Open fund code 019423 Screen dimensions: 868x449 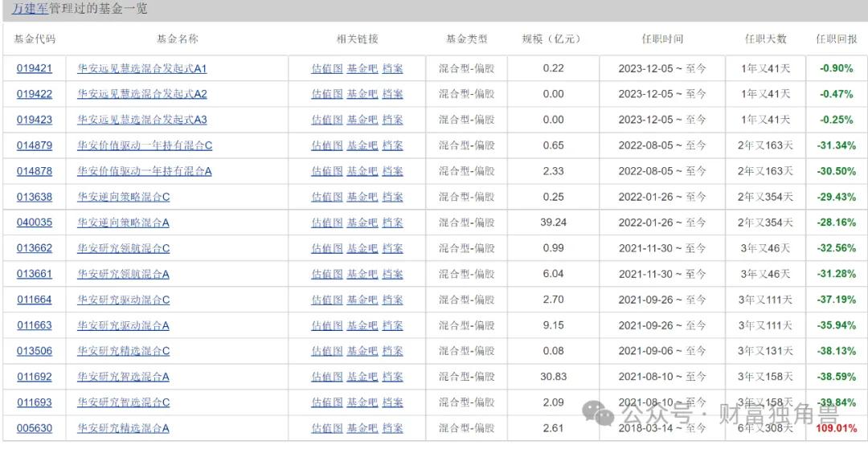tap(35, 120)
